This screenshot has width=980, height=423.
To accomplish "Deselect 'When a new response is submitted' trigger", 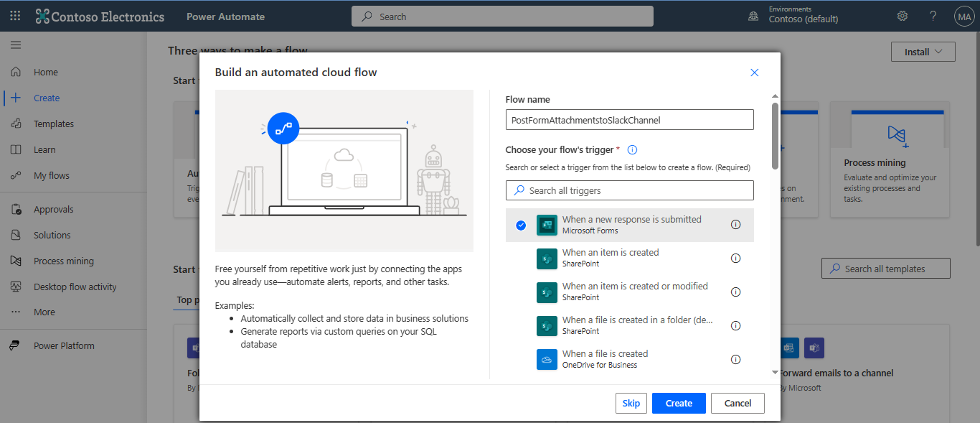I will (521, 226).
